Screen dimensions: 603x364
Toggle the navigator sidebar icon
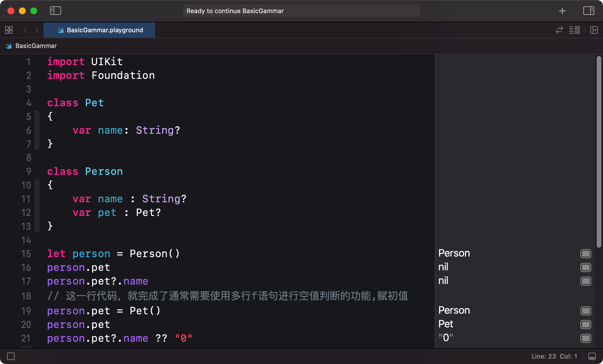pyautogui.click(x=55, y=11)
